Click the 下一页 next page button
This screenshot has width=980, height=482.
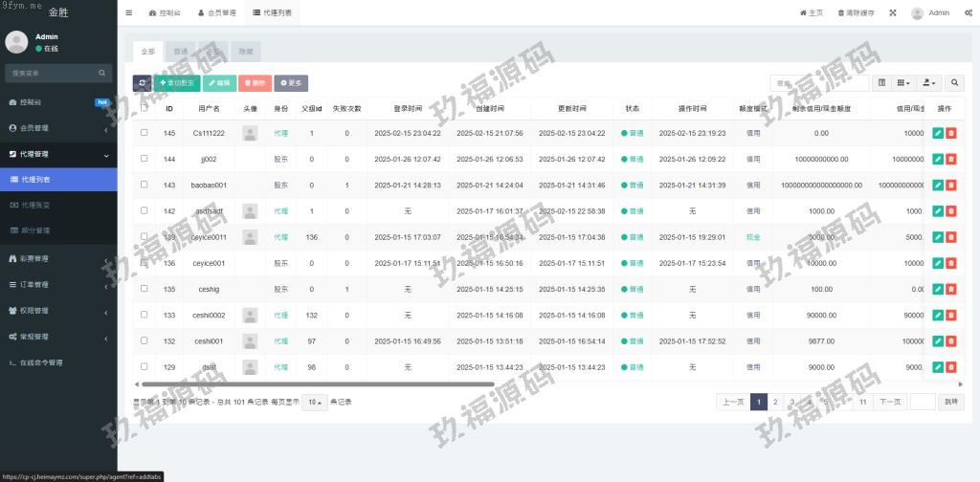point(890,403)
